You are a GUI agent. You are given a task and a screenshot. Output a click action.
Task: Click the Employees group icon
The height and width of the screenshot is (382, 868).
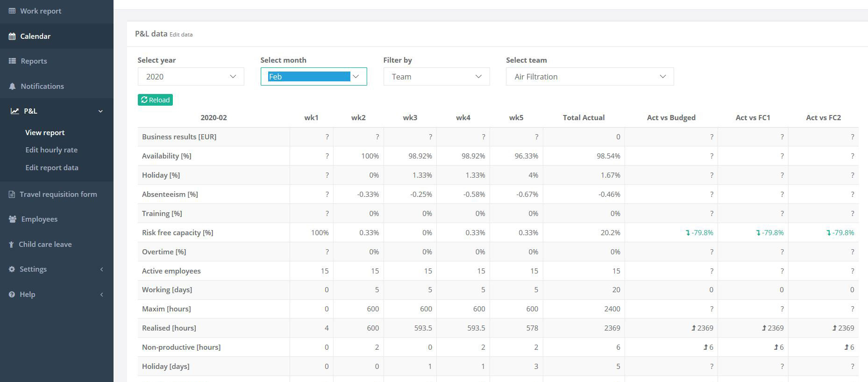point(13,219)
